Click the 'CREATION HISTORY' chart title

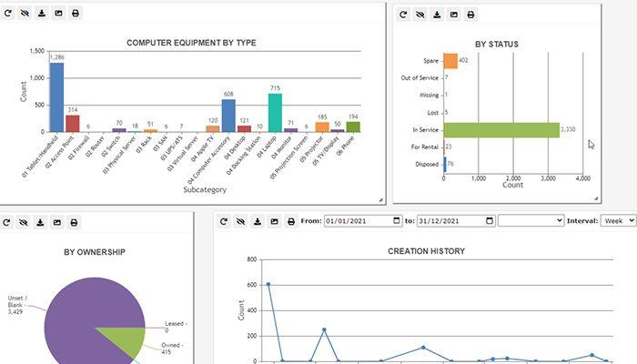click(x=426, y=251)
